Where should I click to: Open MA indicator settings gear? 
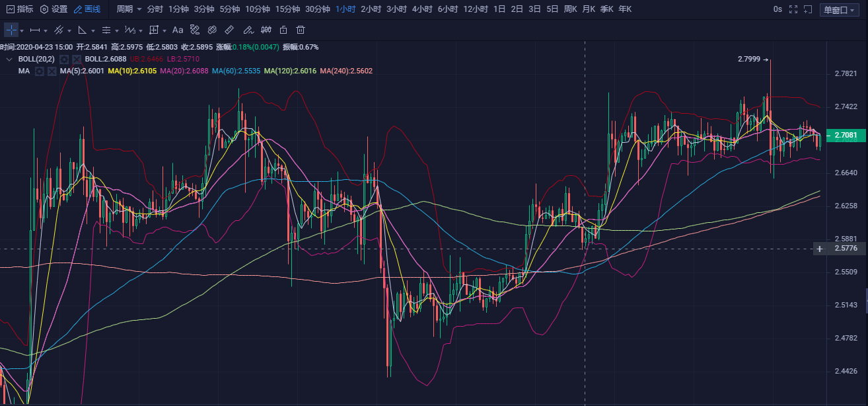40,71
